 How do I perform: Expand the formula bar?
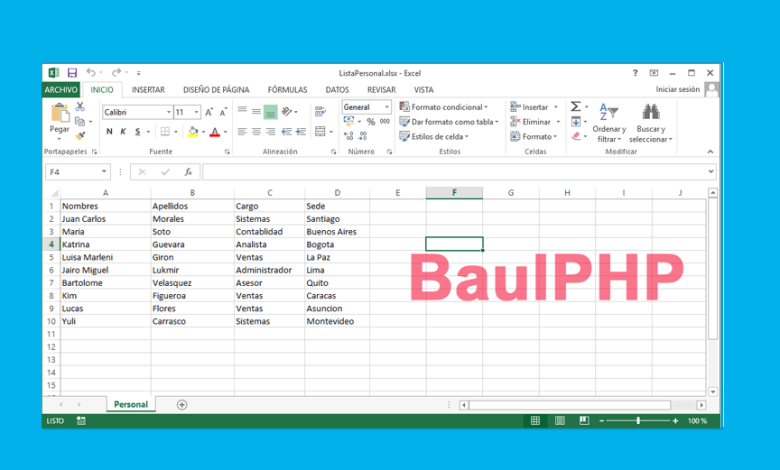pos(711,172)
